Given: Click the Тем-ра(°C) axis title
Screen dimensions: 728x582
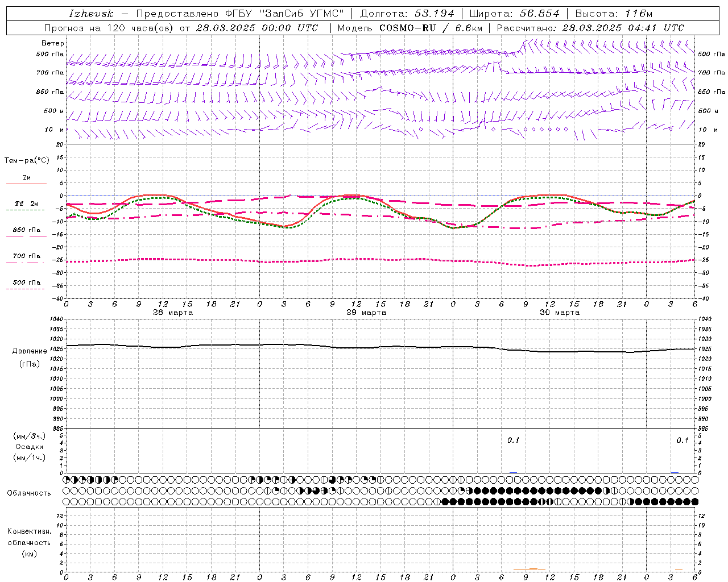Looking at the screenshot, I should point(27,161).
